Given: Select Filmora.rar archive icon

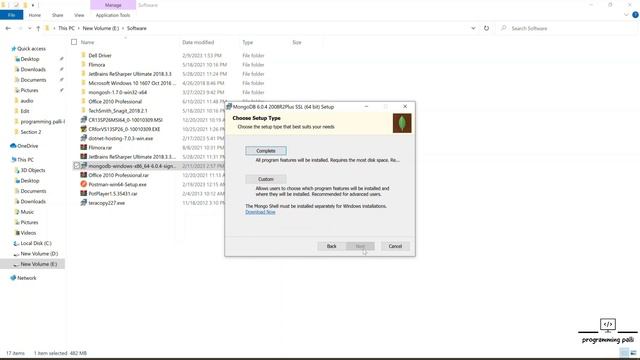Looking at the screenshot, I should [x=84, y=147].
